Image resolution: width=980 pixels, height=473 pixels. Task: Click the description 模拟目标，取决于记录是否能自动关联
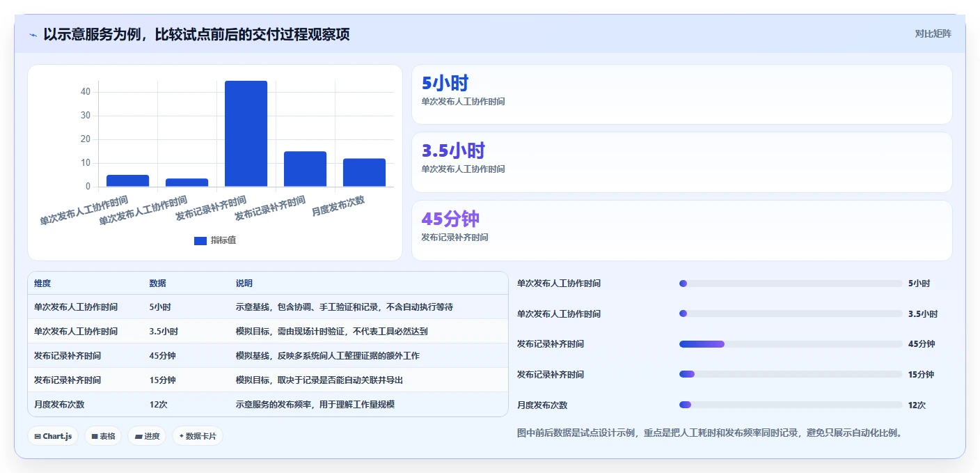tap(319, 380)
